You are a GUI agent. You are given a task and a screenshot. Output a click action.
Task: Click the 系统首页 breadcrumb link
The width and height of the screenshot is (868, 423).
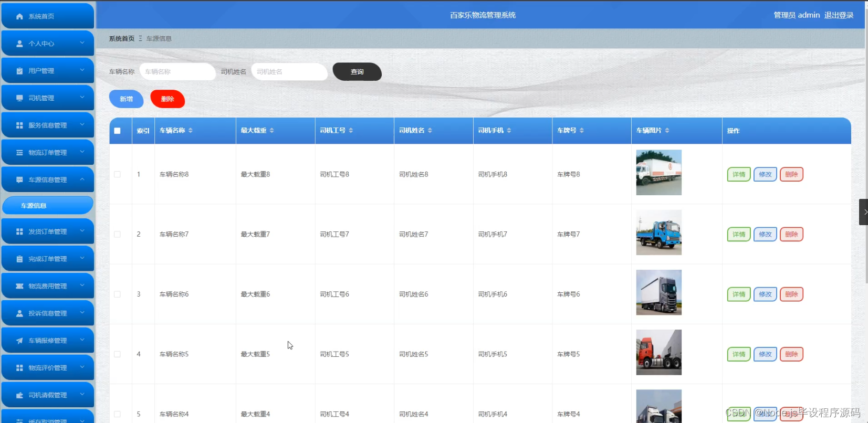122,39
